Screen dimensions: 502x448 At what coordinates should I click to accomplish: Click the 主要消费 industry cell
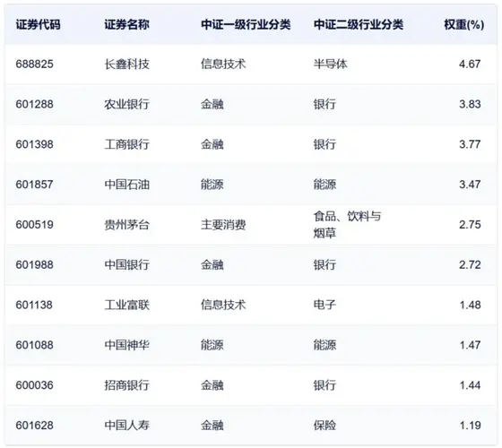223,225
